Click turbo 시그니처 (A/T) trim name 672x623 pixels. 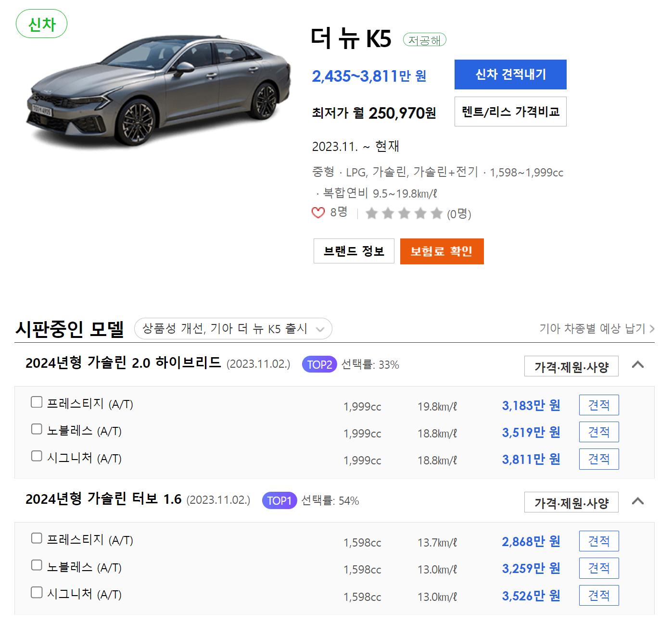coord(84,594)
